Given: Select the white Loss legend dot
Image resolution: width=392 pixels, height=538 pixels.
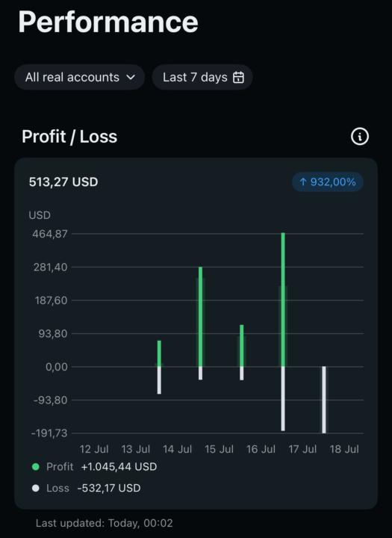Looking at the screenshot, I should 36,488.
